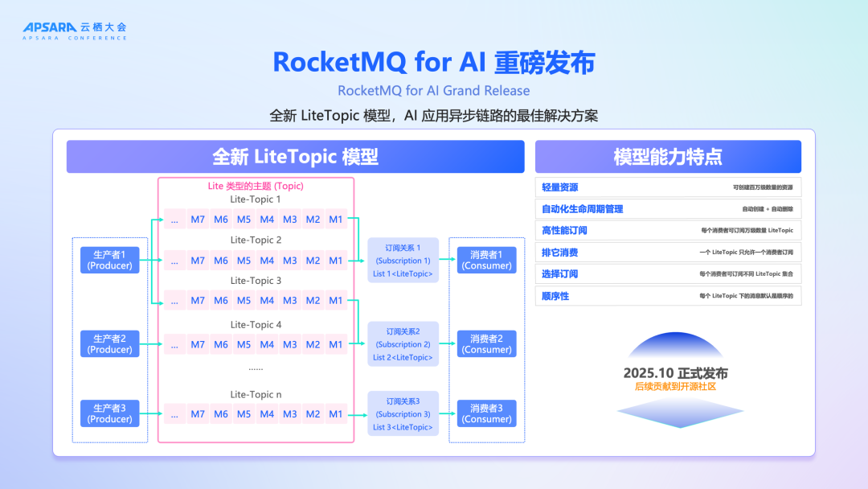
Task: Toggle the 轻量资源 lightweight resource entry
Action: click(x=669, y=187)
